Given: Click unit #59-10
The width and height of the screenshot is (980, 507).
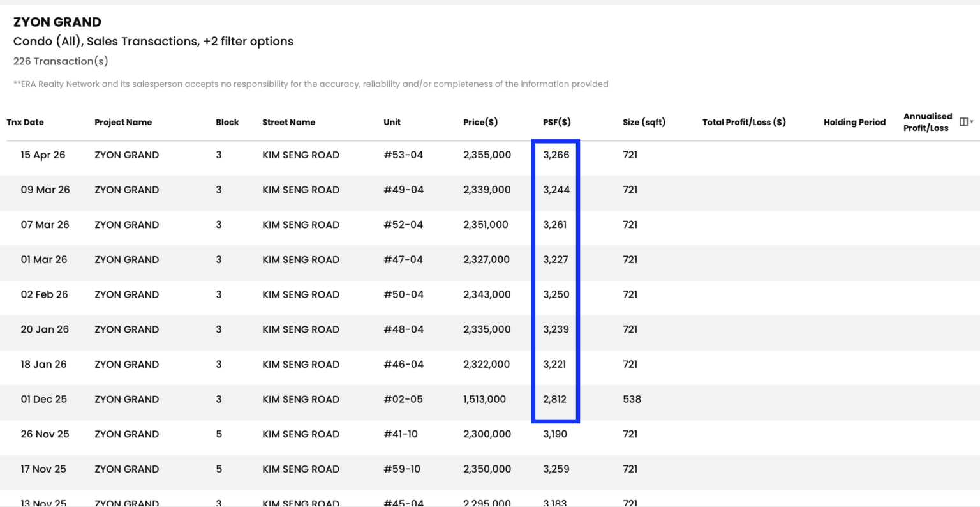Looking at the screenshot, I should tap(402, 469).
